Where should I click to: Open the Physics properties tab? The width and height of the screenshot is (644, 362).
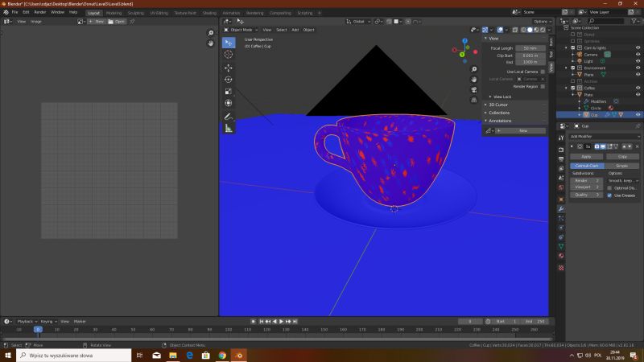click(561, 228)
